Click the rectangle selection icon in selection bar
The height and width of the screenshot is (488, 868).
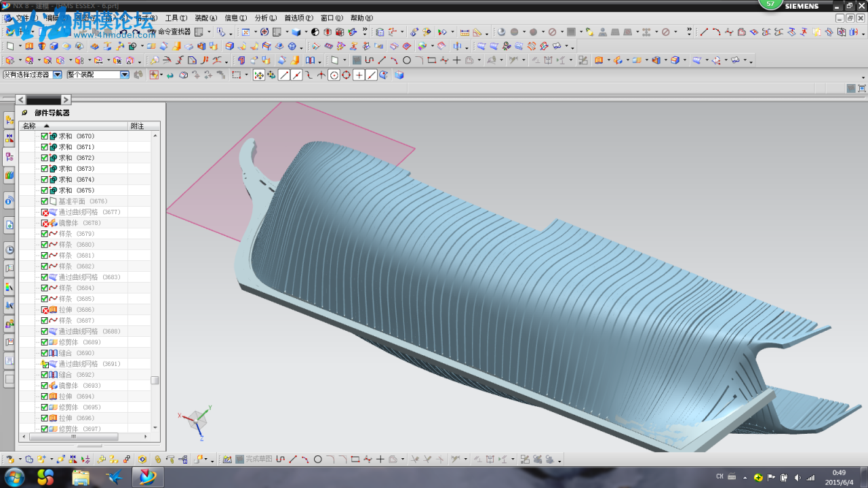(x=236, y=75)
